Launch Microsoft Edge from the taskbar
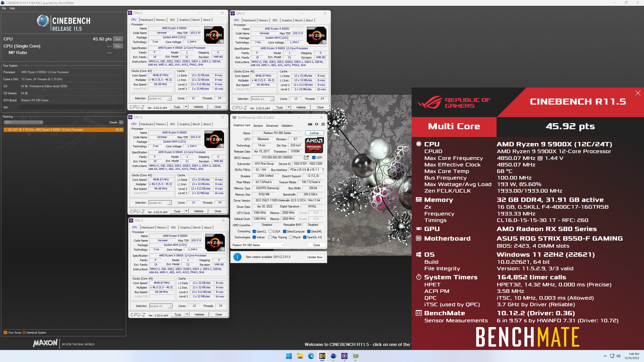 tap(311, 356)
